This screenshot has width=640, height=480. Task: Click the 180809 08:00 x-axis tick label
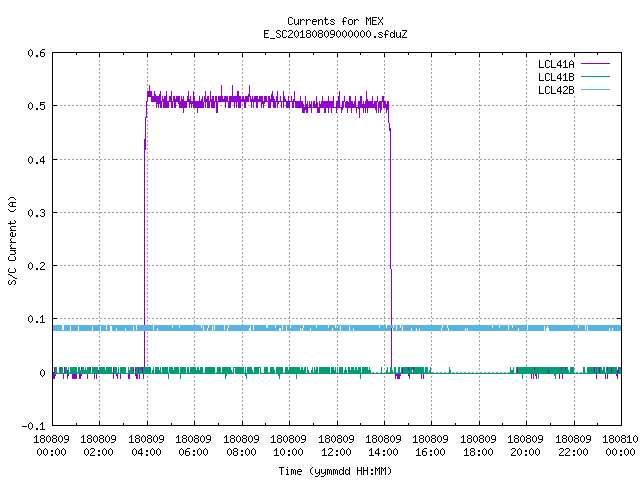(x=241, y=446)
